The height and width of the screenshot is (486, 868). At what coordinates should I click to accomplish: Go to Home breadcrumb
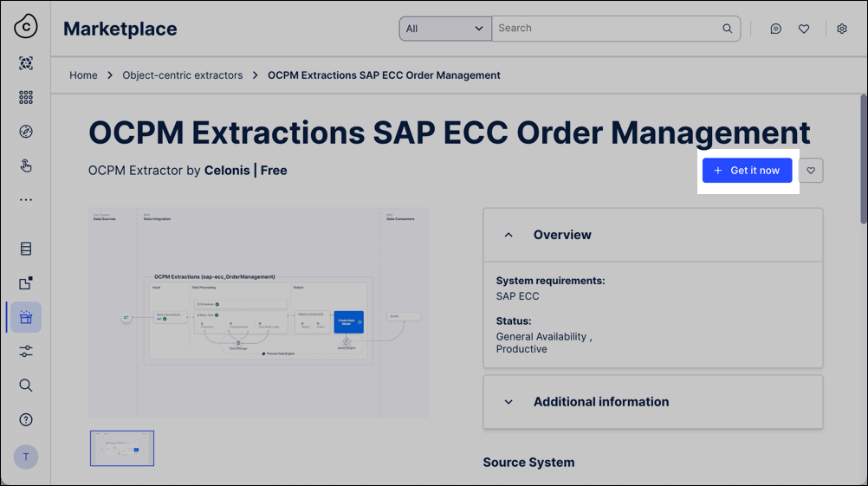point(83,75)
